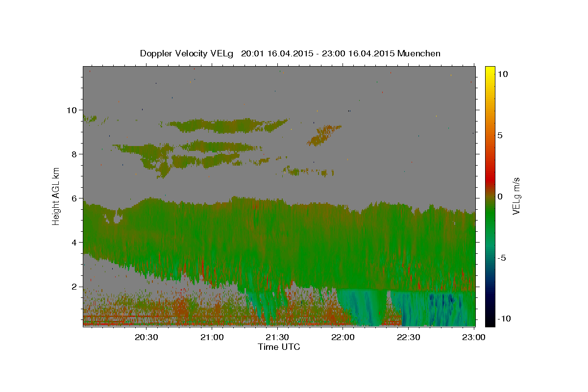Click the '22:30' time tick label
Screen dimensions: 588x392
(x=409, y=337)
